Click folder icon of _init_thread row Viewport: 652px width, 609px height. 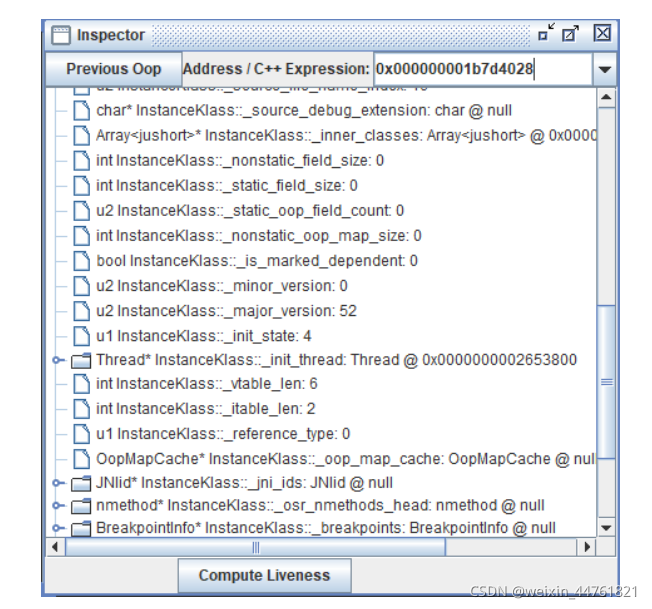click(x=81, y=360)
